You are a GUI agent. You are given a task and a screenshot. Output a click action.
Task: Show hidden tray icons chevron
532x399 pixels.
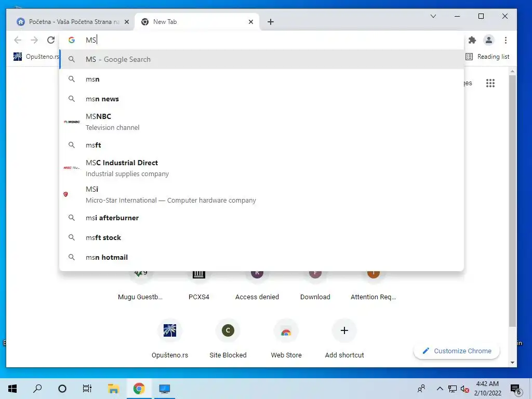pos(440,389)
